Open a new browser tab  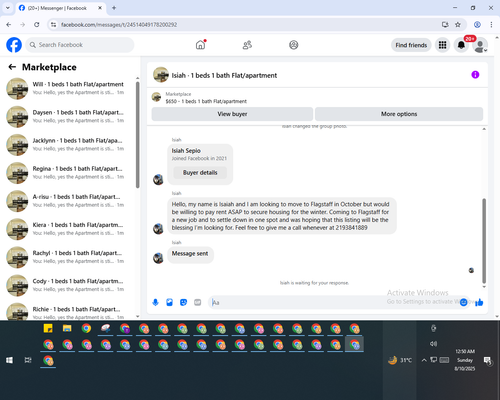coord(114,8)
